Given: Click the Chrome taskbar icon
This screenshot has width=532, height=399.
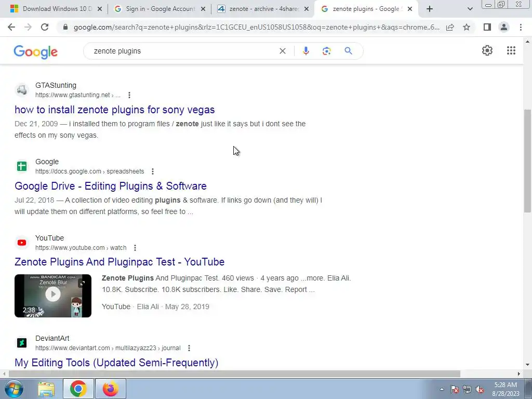Looking at the screenshot, I should pyautogui.click(x=78, y=389).
